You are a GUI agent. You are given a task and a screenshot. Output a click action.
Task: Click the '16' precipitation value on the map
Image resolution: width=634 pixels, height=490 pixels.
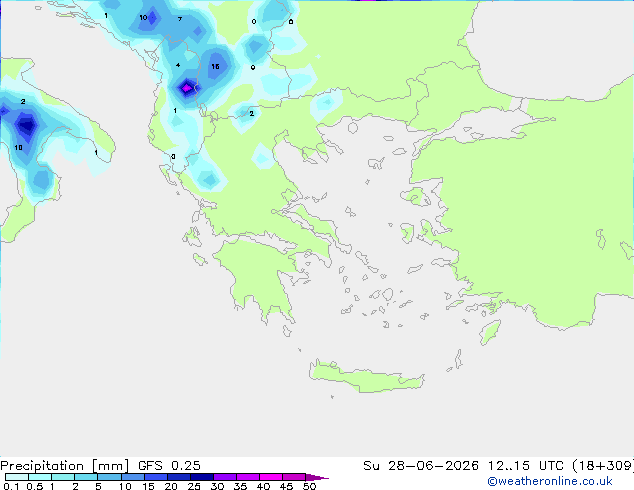pos(215,66)
